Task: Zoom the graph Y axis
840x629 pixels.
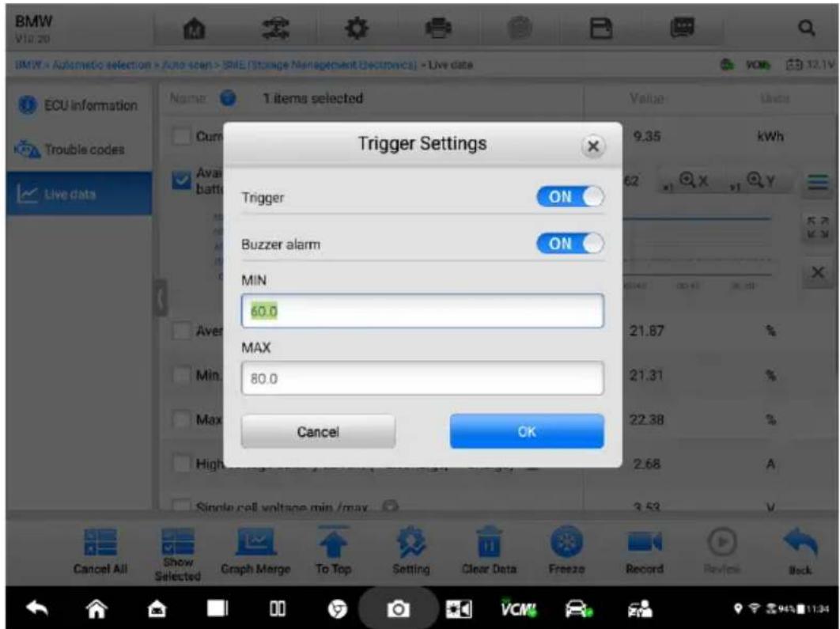Action: pos(755,181)
